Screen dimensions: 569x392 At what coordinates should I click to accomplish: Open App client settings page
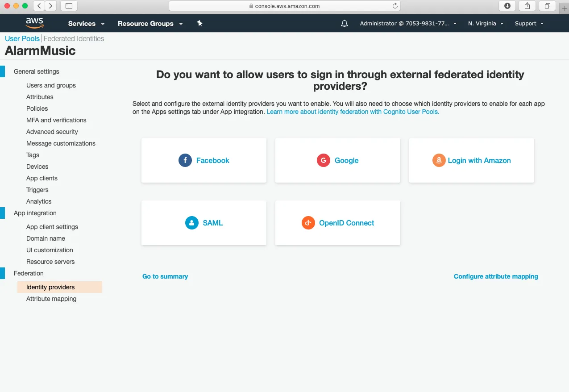[52, 227]
